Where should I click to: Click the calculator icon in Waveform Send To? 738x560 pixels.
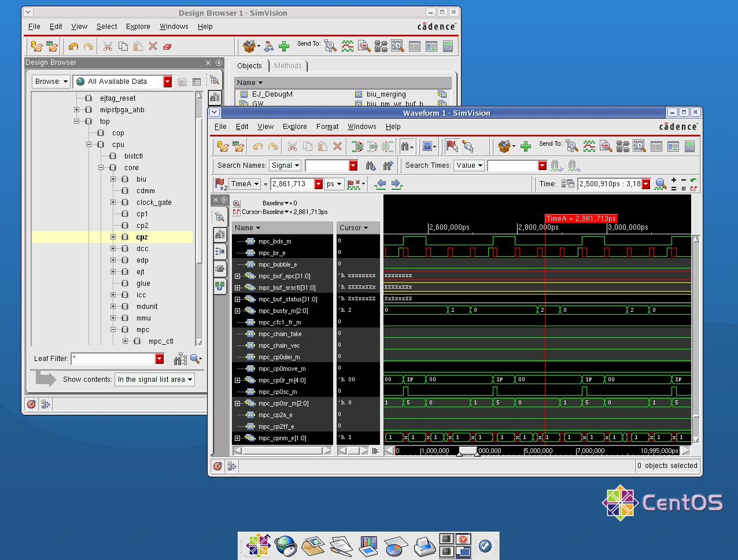click(x=689, y=147)
